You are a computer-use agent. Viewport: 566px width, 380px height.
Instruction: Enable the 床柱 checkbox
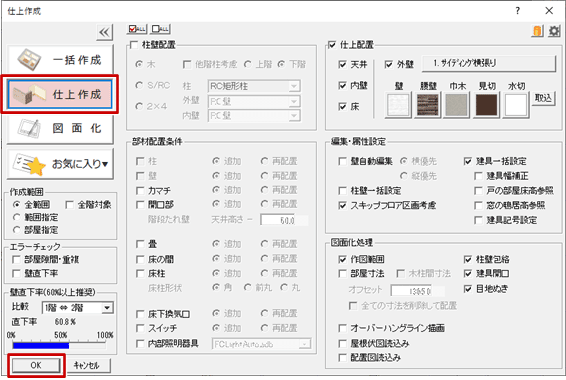[x=140, y=274]
